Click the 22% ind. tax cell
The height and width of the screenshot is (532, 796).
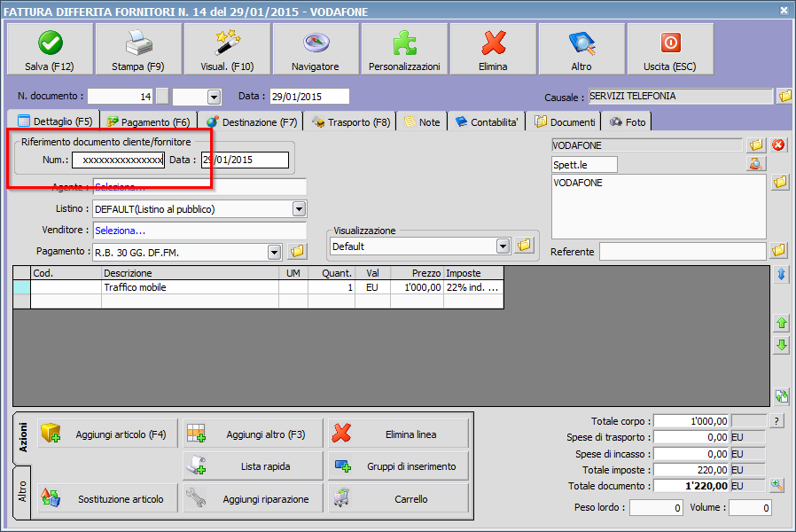click(473, 287)
